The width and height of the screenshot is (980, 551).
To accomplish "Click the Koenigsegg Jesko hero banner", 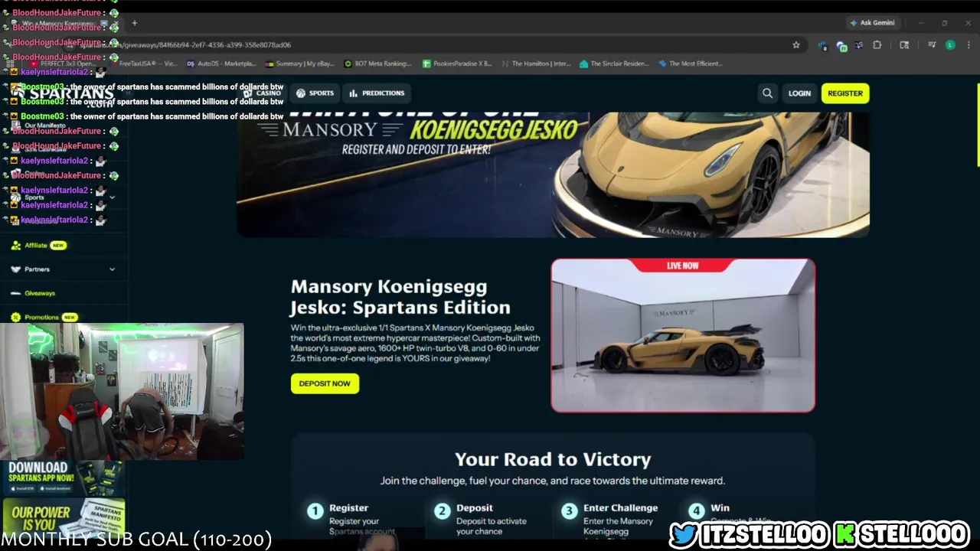I will pos(553,174).
